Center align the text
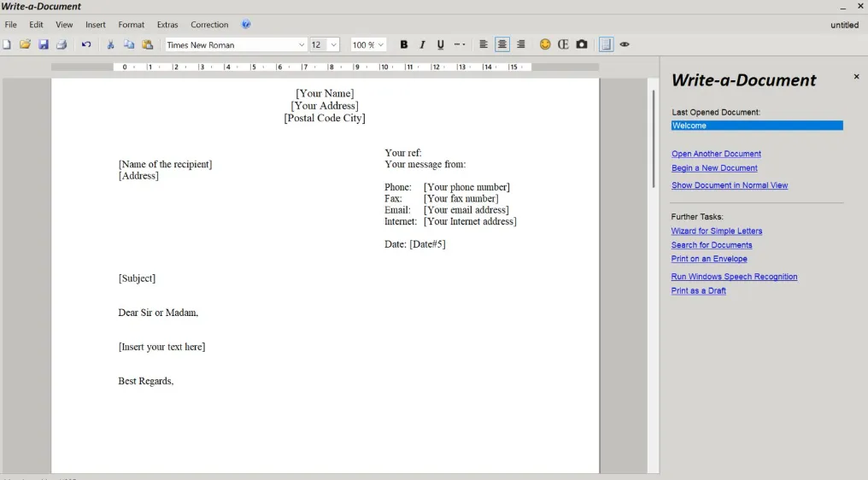 [x=502, y=44]
